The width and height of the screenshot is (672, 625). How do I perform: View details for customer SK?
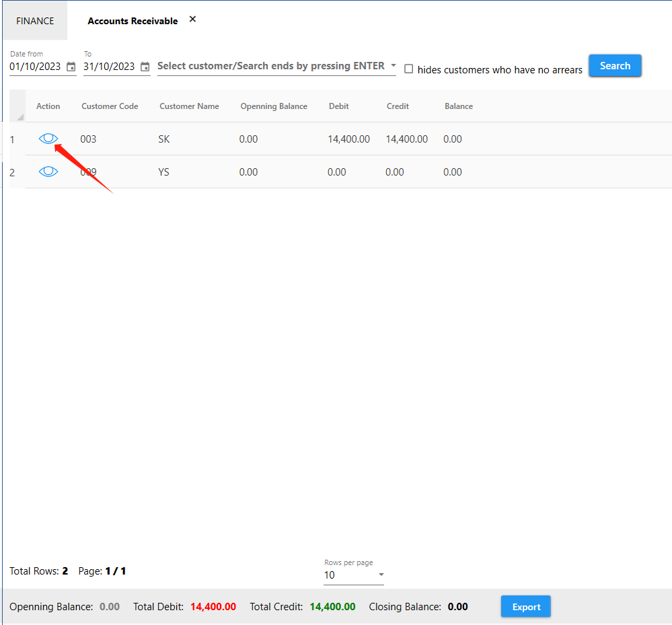(48, 139)
